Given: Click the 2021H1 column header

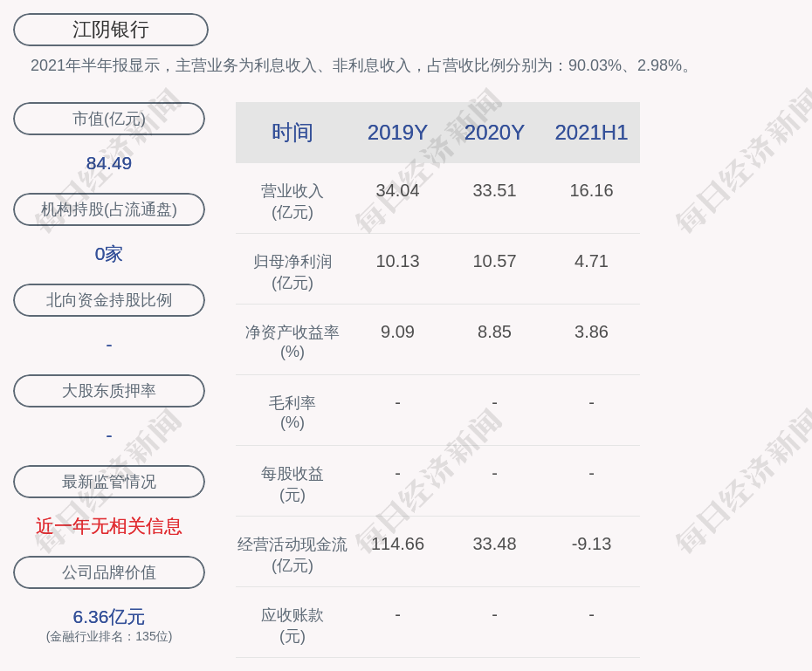Looking at the screenshot, I should click(x=591, y=133).
